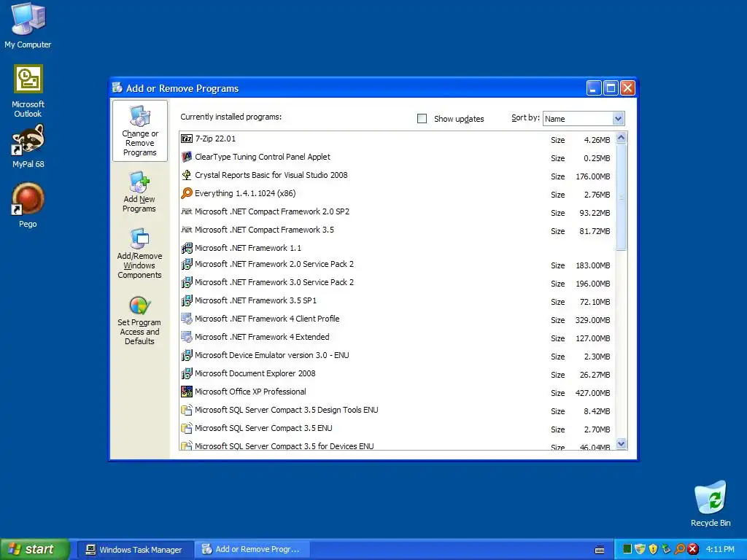Click the 4:11 PM system clock
This screenshot has height=560, width=747.
pos(720,549)
